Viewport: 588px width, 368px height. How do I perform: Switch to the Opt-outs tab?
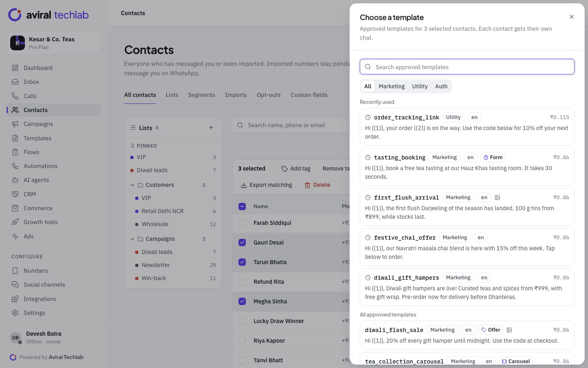coord(269,95)
